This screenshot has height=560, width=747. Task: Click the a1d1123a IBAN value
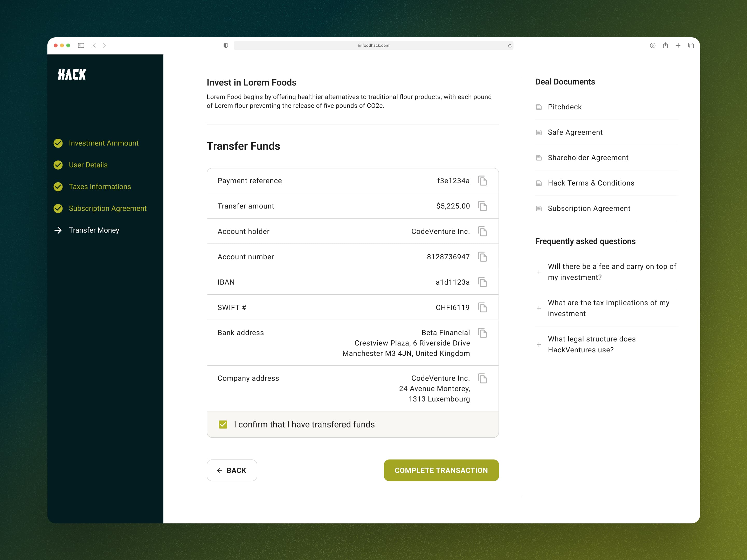click(453, 282)
